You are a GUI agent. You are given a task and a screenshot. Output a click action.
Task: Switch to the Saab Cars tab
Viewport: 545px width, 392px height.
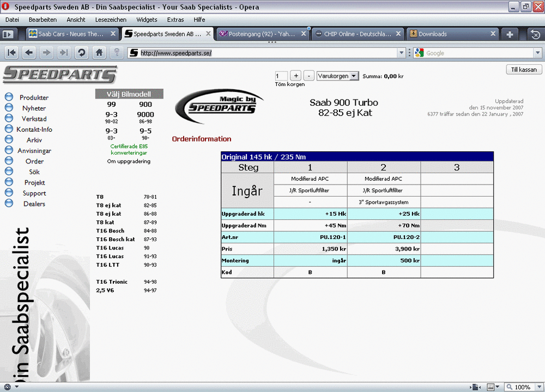click(72, 34)
